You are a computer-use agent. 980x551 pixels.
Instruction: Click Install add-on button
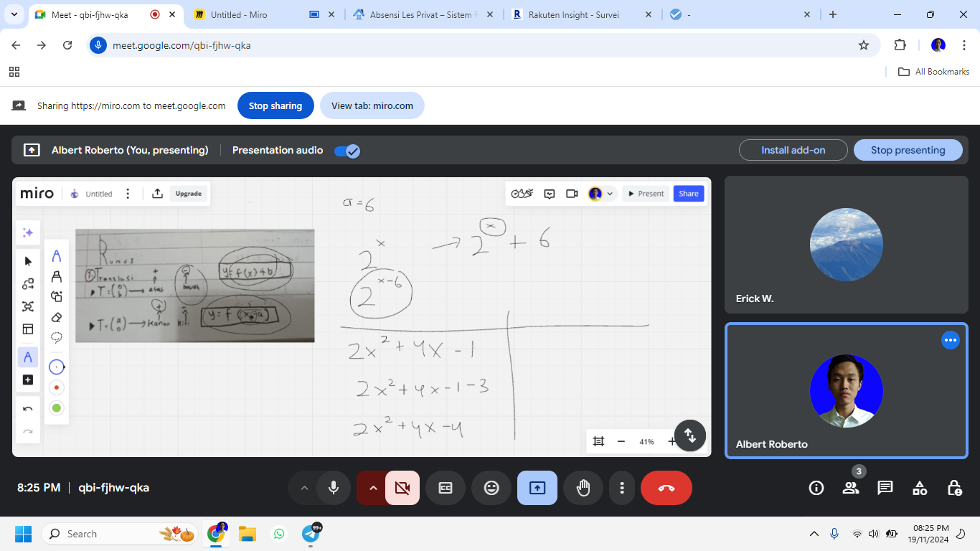coord(793,150)
